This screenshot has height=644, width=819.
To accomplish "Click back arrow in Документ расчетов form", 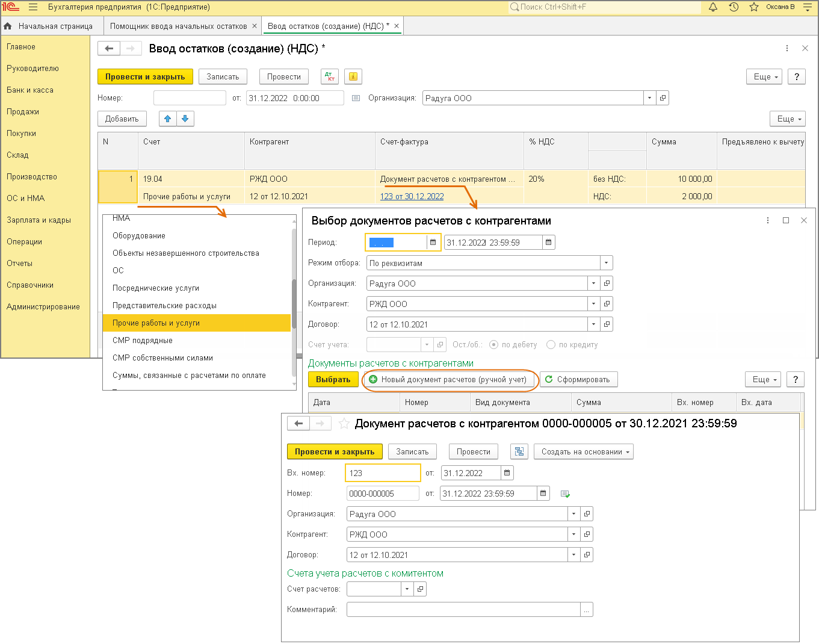I will click(298, 424).
